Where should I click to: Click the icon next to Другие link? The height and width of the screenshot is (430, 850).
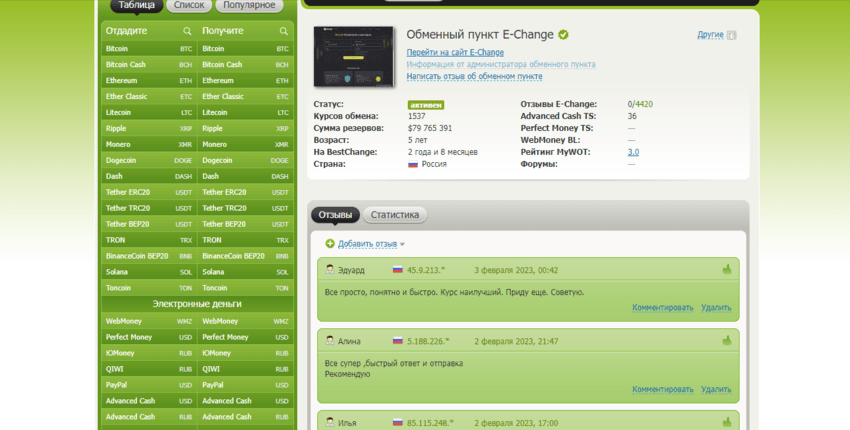(x=731, y=35)
